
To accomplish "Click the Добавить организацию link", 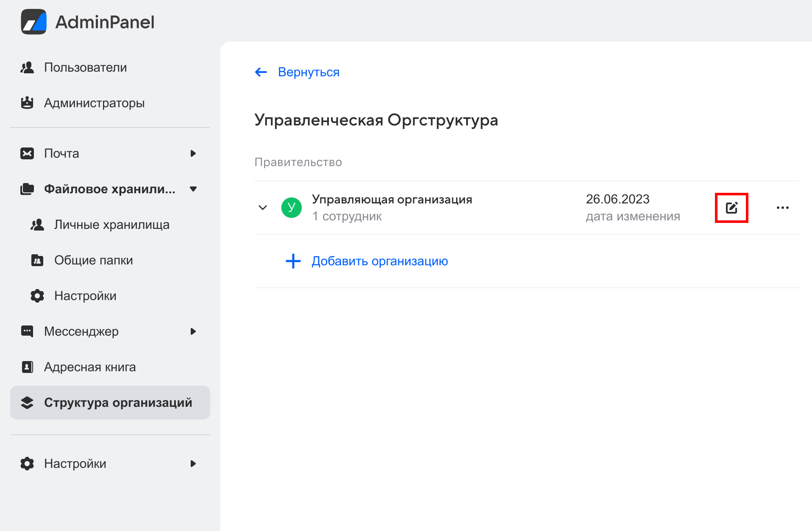I will (x=379, y=261).
